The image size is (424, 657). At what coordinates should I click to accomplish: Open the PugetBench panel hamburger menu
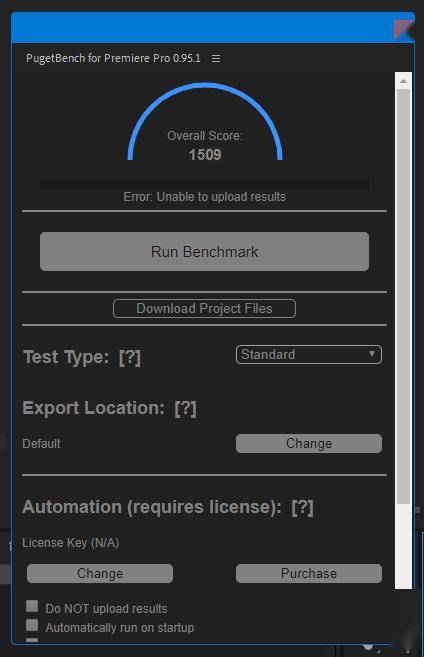[216, 58]
